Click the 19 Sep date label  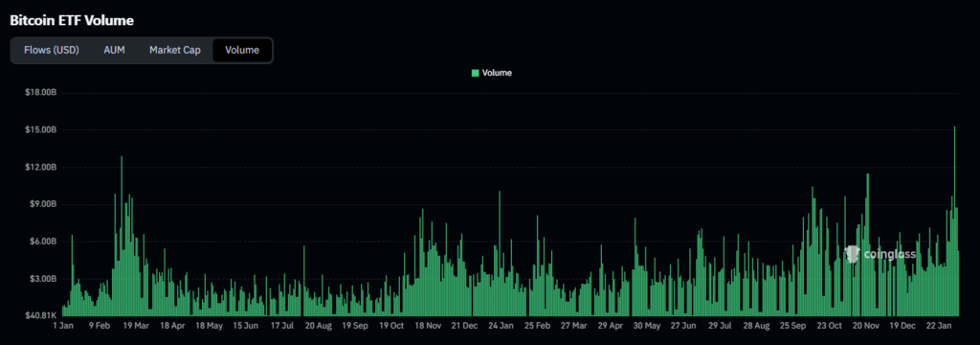click(x=355, y=326)
